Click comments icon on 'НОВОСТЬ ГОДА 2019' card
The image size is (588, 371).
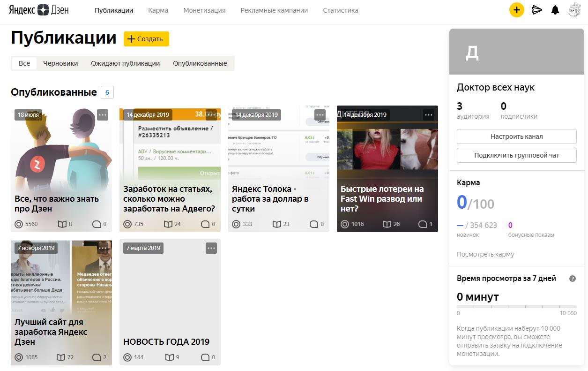[205, 357]
